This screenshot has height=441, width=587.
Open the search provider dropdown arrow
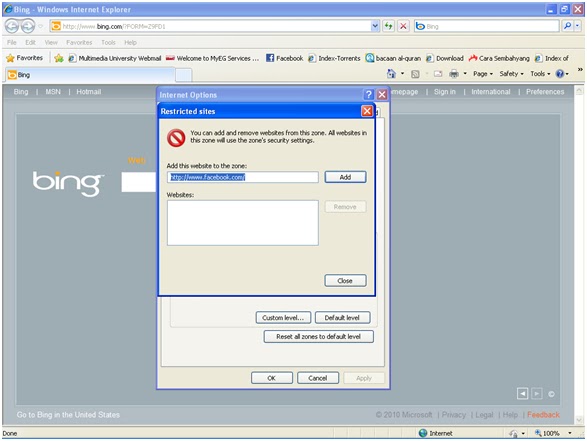(x=578, y=26)
